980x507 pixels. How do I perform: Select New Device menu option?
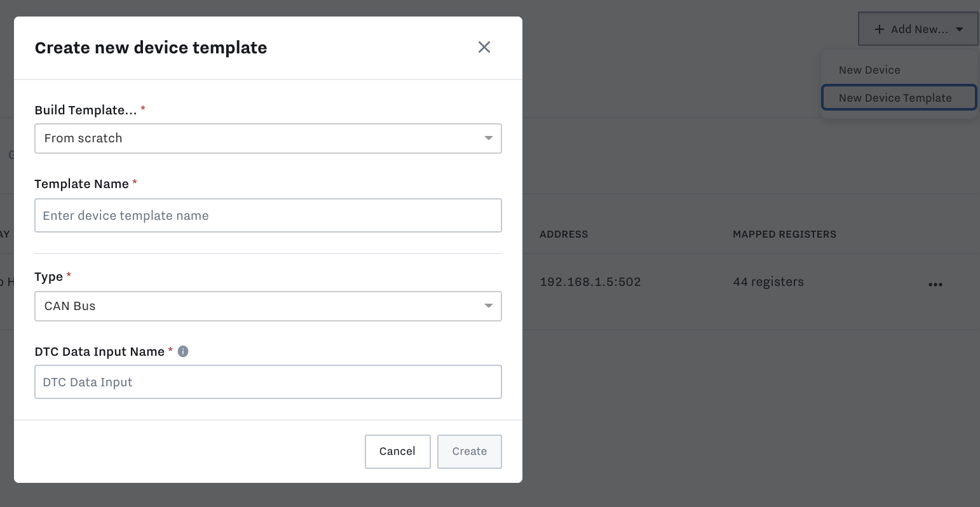click(899, 70)
